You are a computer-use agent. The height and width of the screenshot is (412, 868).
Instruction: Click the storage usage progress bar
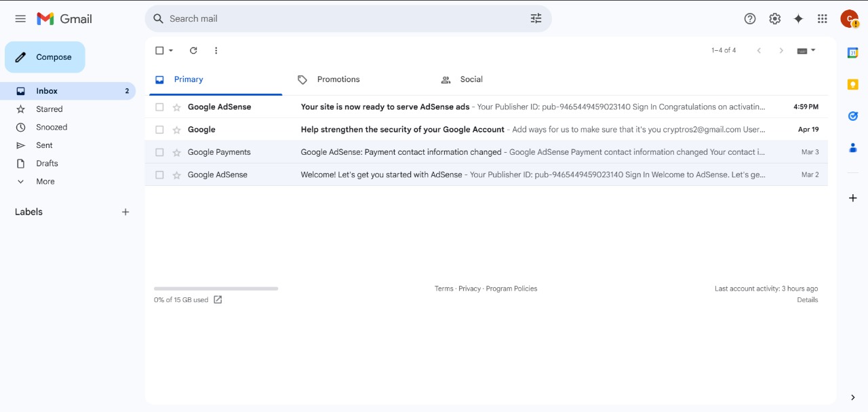(216, 288)
